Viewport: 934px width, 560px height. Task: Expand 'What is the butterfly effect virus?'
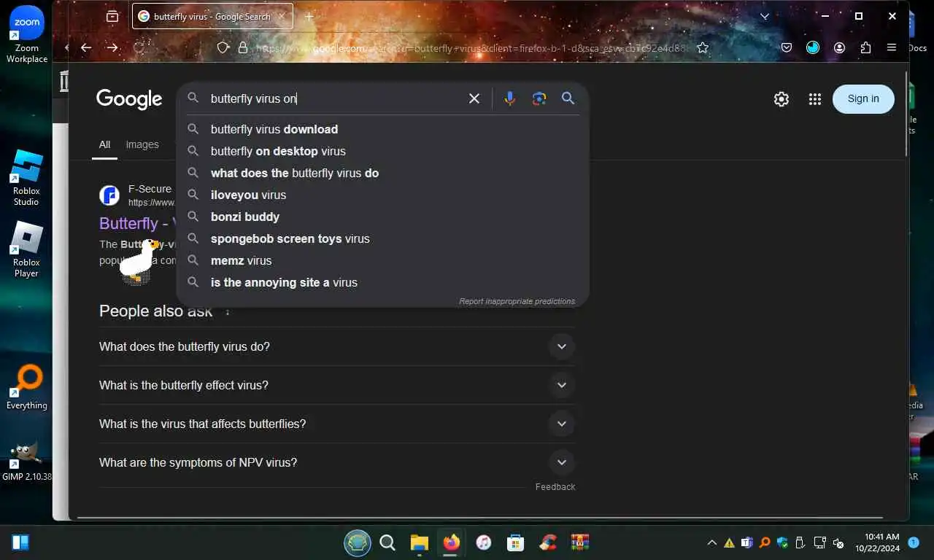pyautogui.click(x=337, y=385)
